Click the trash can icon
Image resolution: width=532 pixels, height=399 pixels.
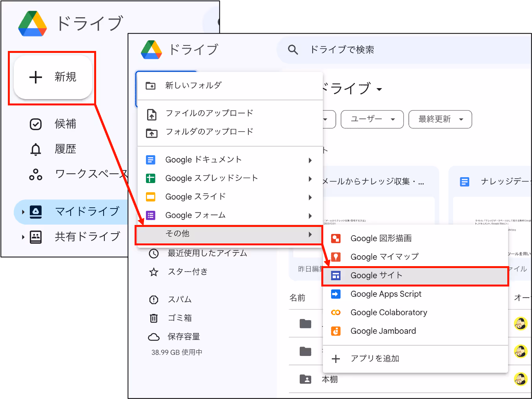pyautogui.click(x=154, y=318)
